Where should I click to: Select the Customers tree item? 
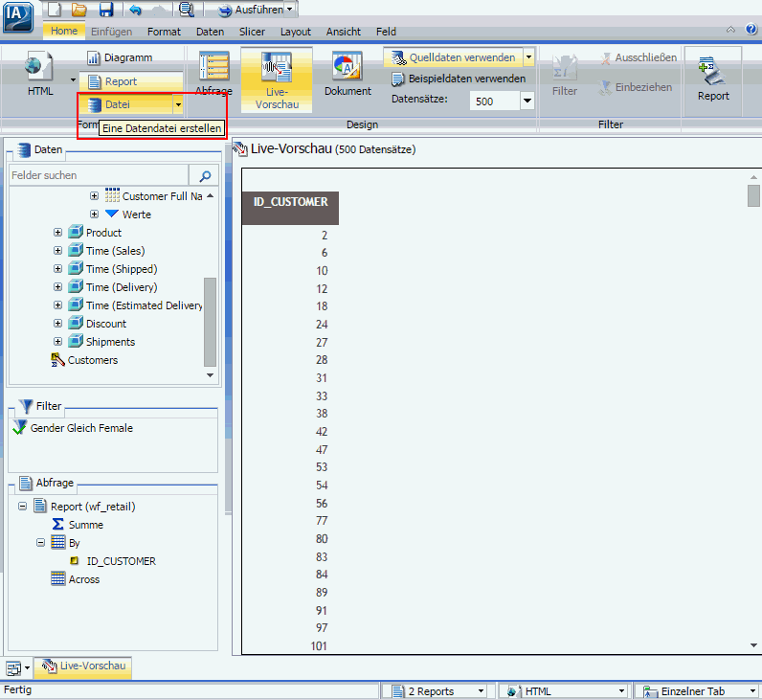[92, 360]
